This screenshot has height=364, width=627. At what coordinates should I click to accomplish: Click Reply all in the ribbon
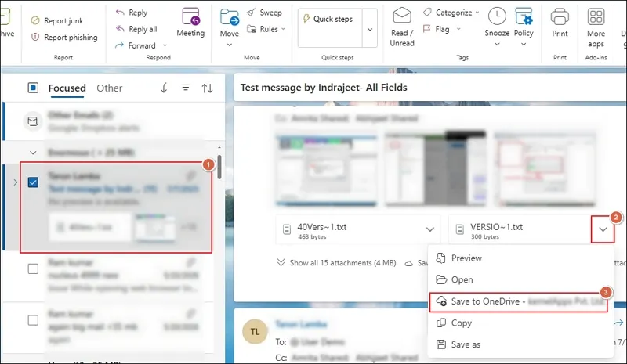click(136, 29)
